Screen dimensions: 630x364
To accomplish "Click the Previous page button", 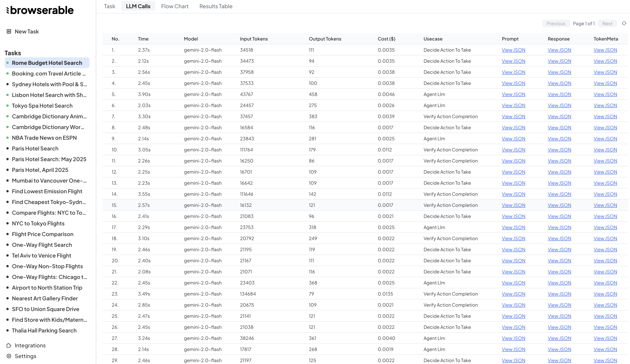I will pos(556,24).
